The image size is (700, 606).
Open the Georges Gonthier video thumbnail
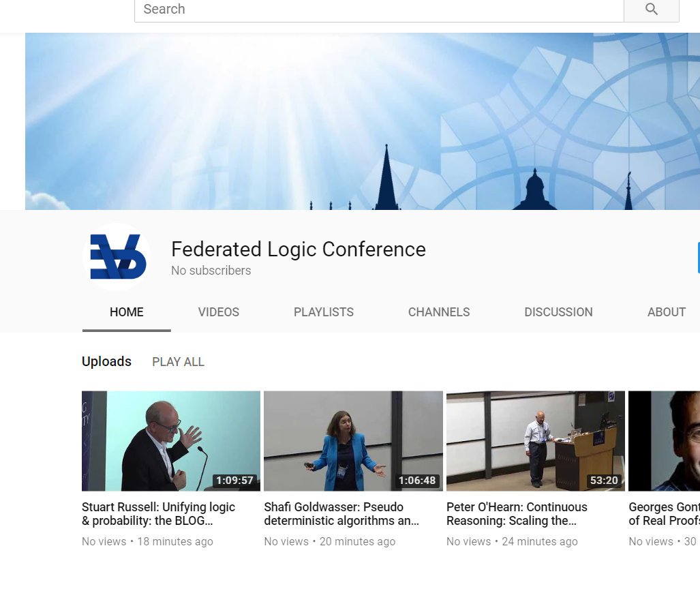(664, 440)
